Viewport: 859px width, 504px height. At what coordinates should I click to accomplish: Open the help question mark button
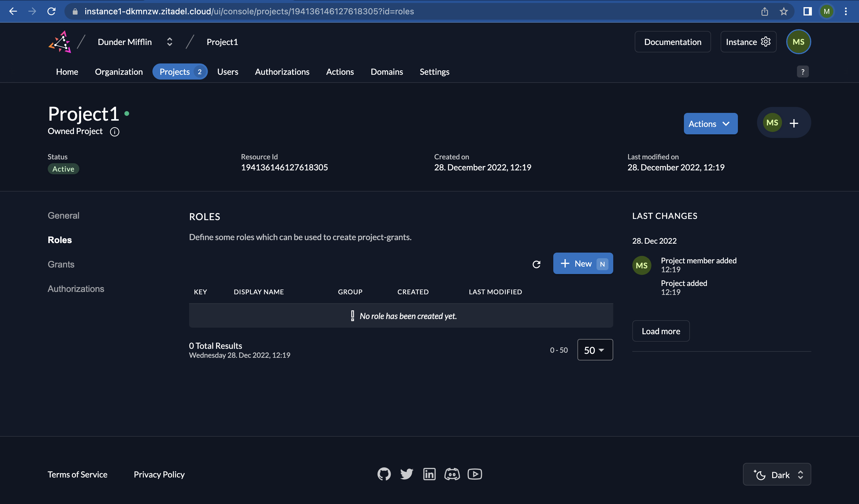(802, 71)
